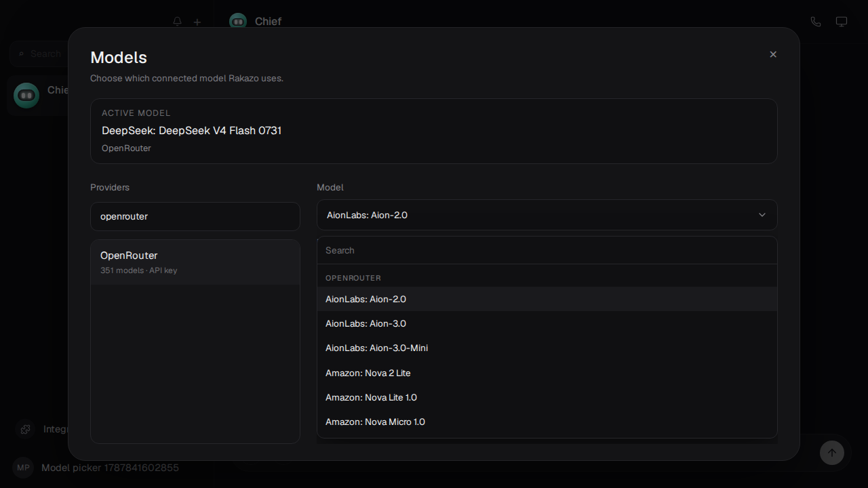Click the Chief title in the chat header
This screenshot has height=488, width=868.
click(x=268, y=22)
